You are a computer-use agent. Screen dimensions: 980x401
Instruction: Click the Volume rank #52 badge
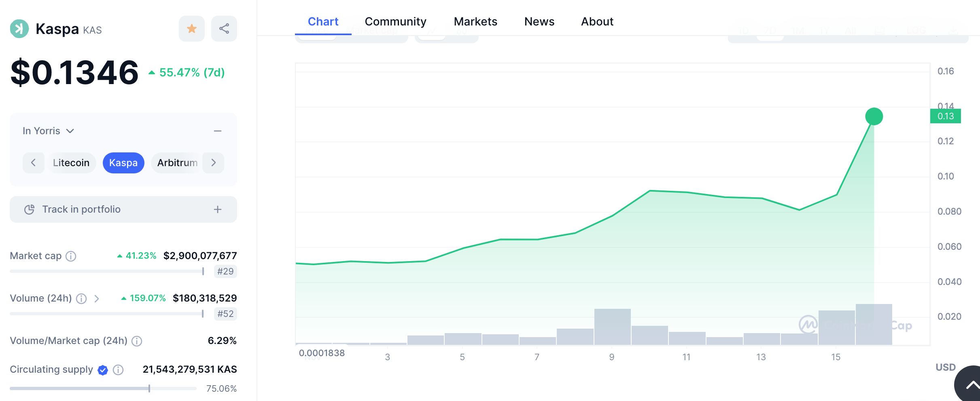coord(225,314)
